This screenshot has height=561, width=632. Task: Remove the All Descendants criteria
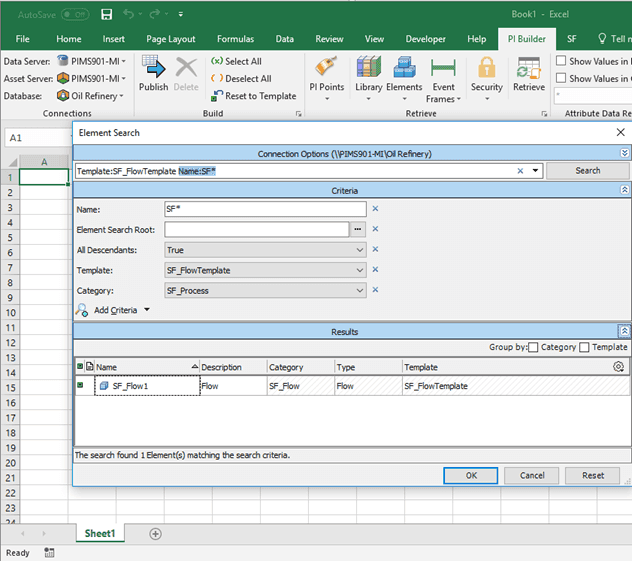tap(375, 249)
